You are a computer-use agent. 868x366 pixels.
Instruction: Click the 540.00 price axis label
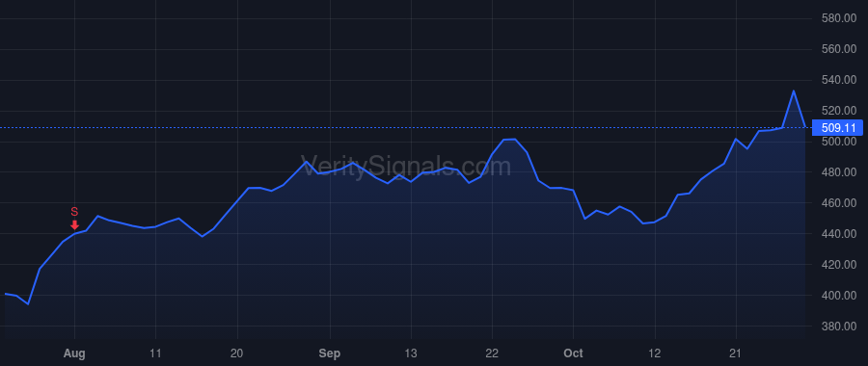pyautogui.click(x=839, y=80)
